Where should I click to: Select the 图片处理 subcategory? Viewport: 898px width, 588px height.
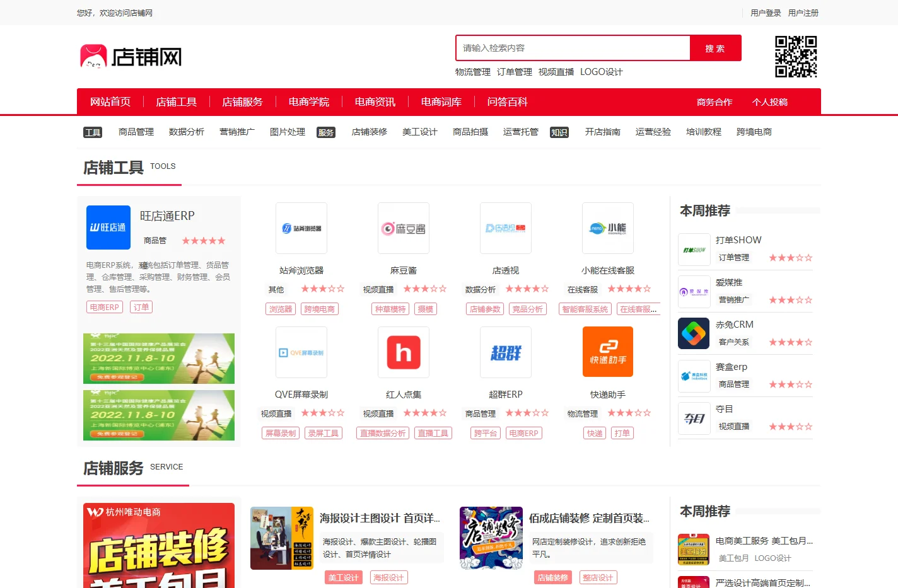point(288,132)
